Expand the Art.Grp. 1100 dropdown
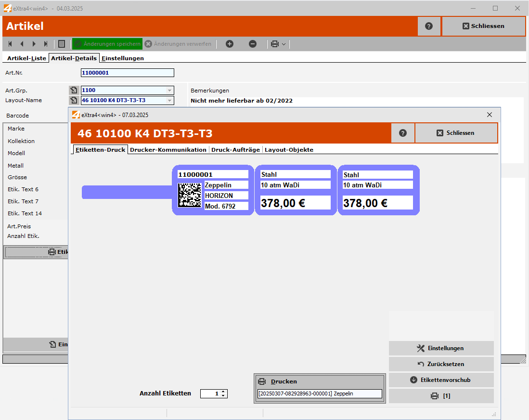This screenshot has height=420, width=529. [x=169, y=90]
